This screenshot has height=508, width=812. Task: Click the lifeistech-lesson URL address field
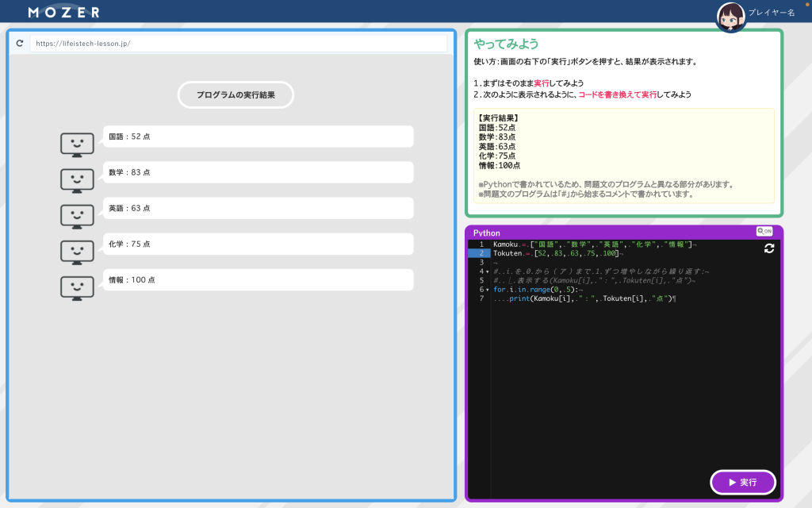tap(238, 44)
